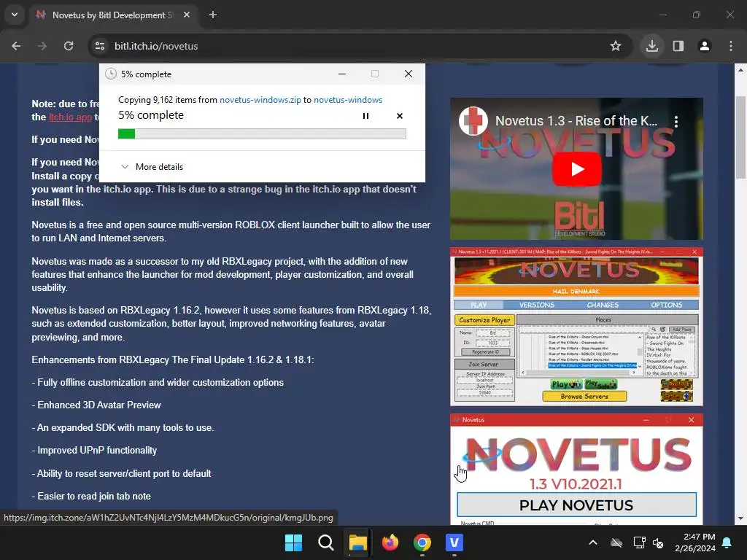Open YouTube video more options dots
Image resolution: width=747 pixels, height=560 pixels.
point(676,122)
